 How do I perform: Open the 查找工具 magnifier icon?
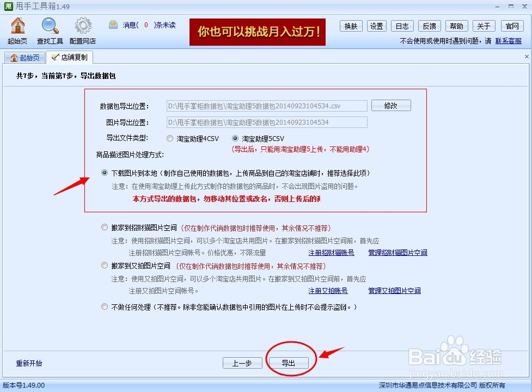(x=50, y=30)
